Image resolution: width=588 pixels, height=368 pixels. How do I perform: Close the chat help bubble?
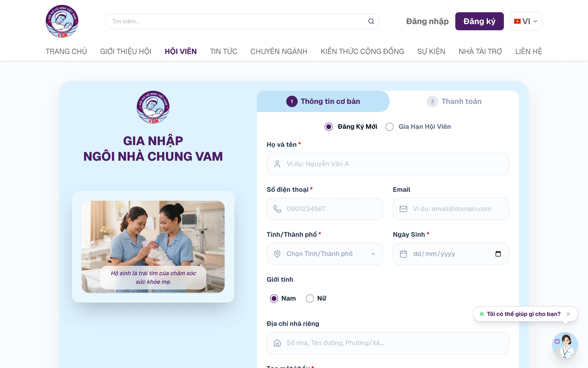tap(568, 314)
